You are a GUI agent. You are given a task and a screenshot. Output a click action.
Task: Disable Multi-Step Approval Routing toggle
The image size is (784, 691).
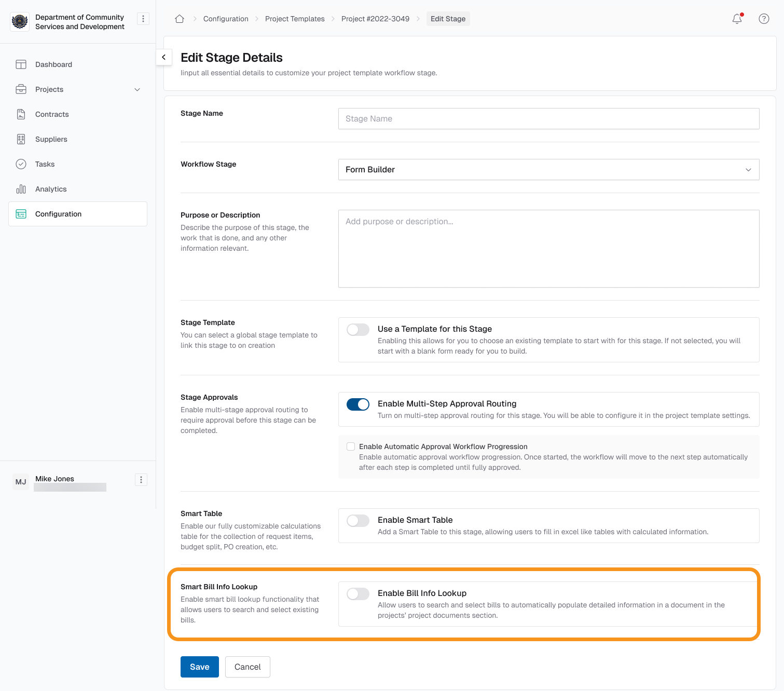click(358, 404)
